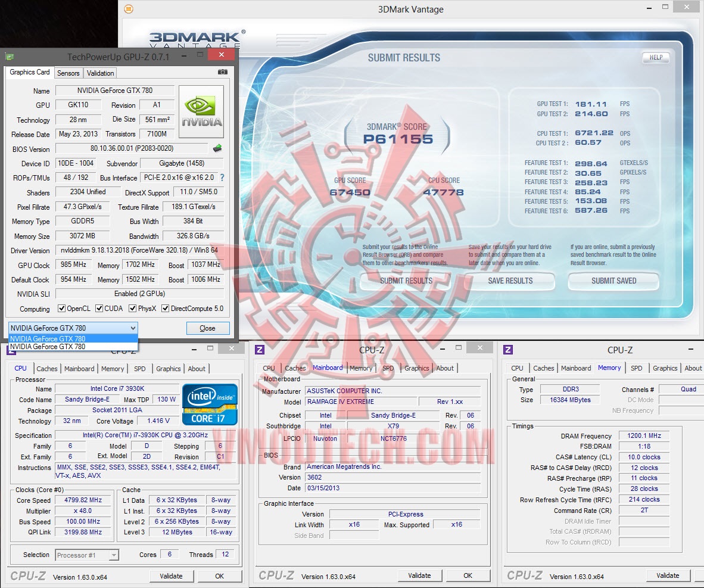The height and width of the screenshot is (588, 704).
Task: Click HELP button in 3DMark Vantage
Action: pyautogui.click(x=656, y=58)
